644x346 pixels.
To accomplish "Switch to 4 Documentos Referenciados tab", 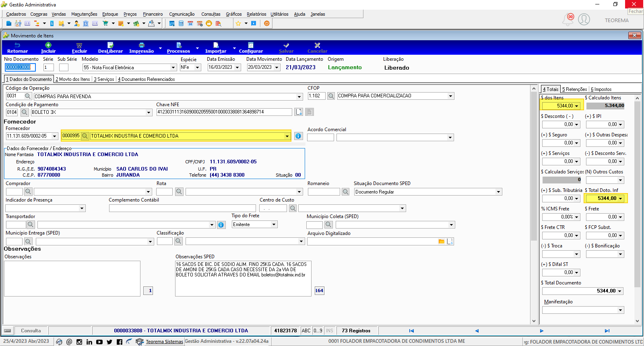I will point(147,79).
